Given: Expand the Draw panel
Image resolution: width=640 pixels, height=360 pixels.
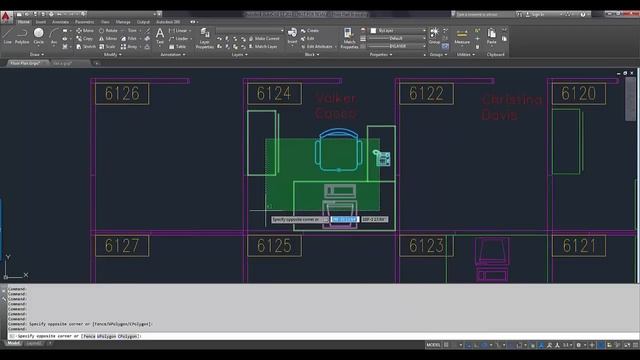Looking at the screenshot, I should (37, 54).
